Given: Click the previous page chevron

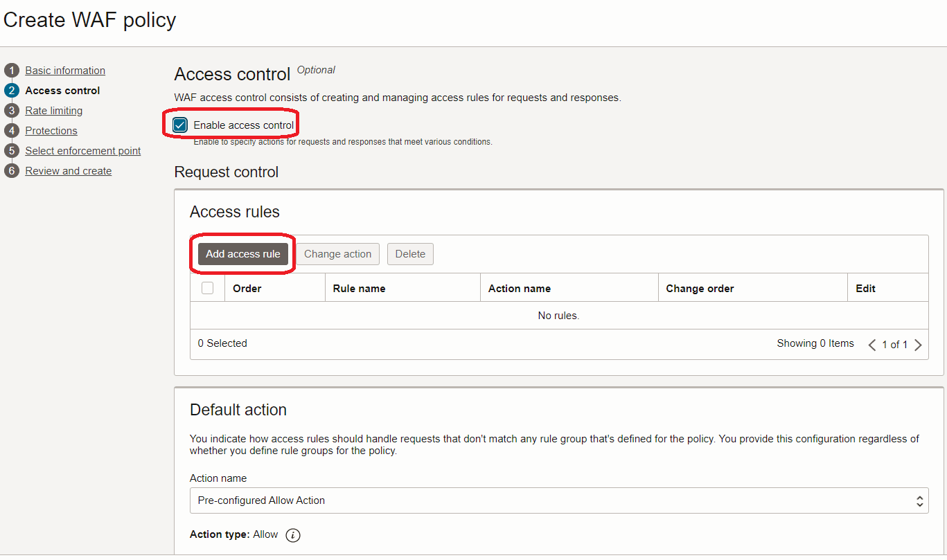Looking at the screenshot, I should (871, 344).
